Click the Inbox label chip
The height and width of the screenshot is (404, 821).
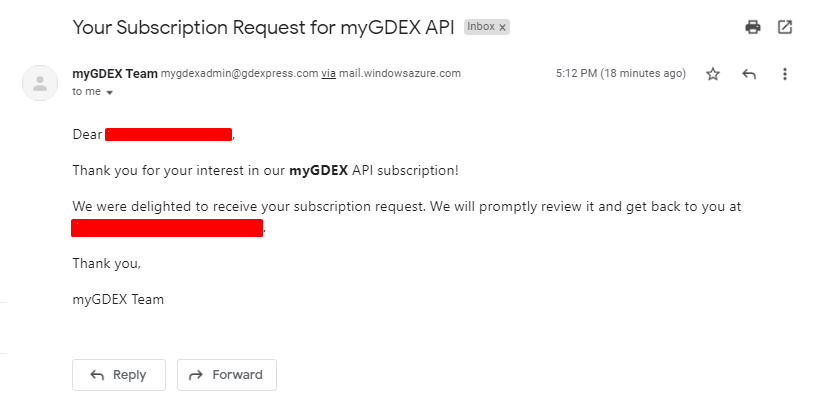pyautogui.click(x=481, y=27)
